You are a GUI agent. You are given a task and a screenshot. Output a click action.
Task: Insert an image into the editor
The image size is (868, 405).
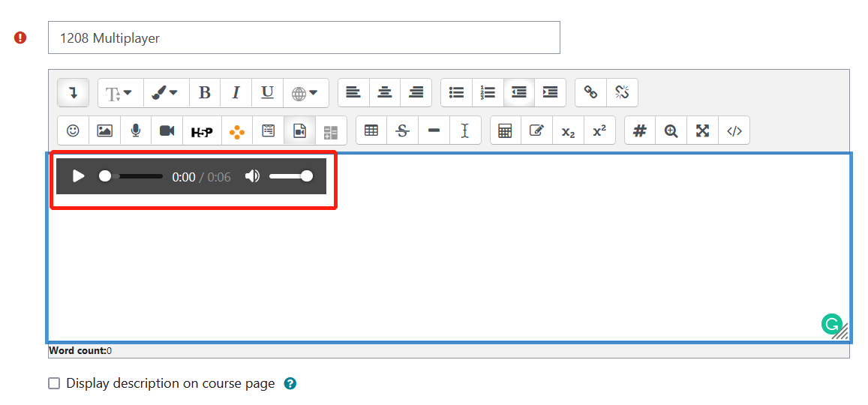104,130
